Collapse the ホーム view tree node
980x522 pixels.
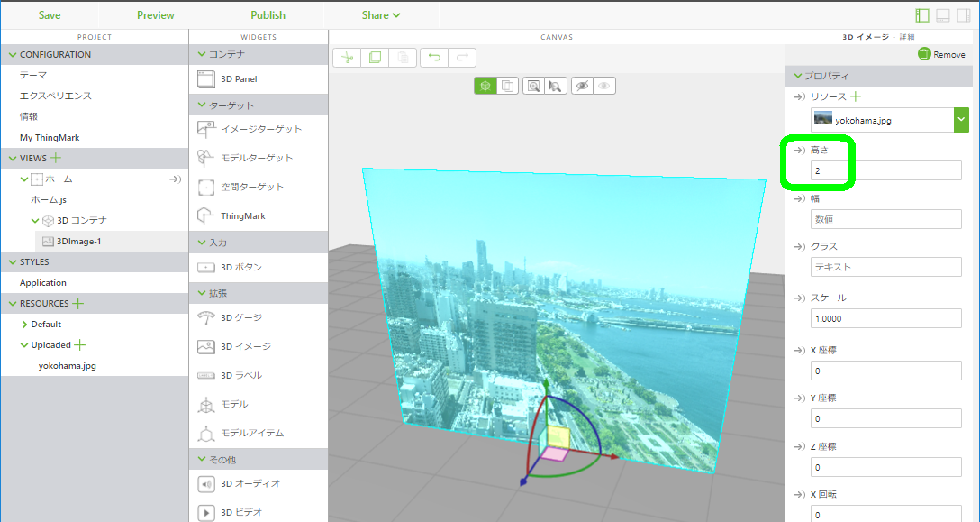(x=23, y=179)
